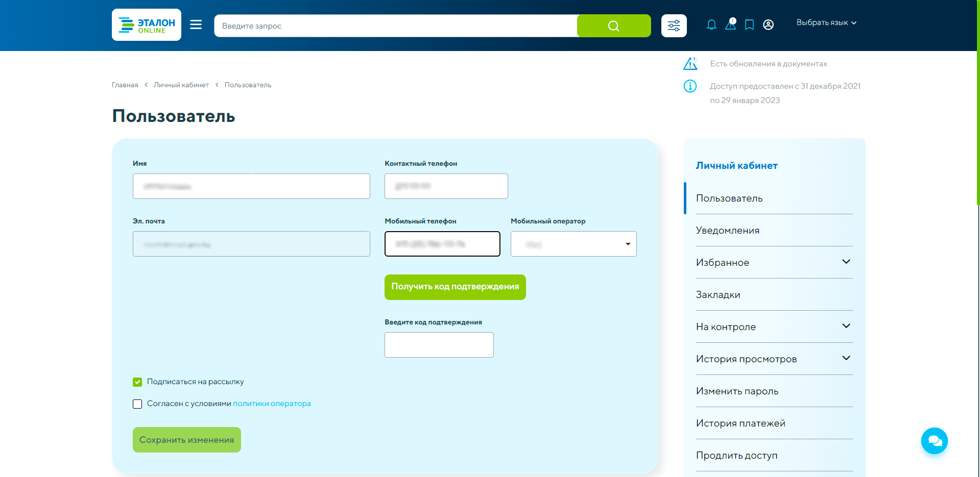Image resolution: width=980 pixels, height=477 pixels.
Task: Click Получить код подтверждения button
Action: tap(455, 287)
